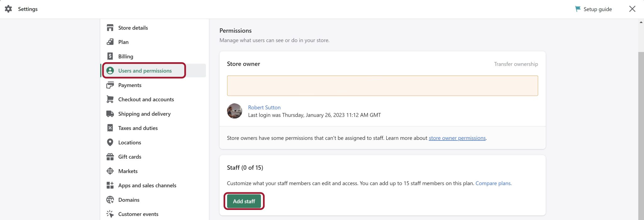Click the Store details storefront icon
Viewport: 644px width, 220px height.
pyautogui.click(x=110, y=28)
